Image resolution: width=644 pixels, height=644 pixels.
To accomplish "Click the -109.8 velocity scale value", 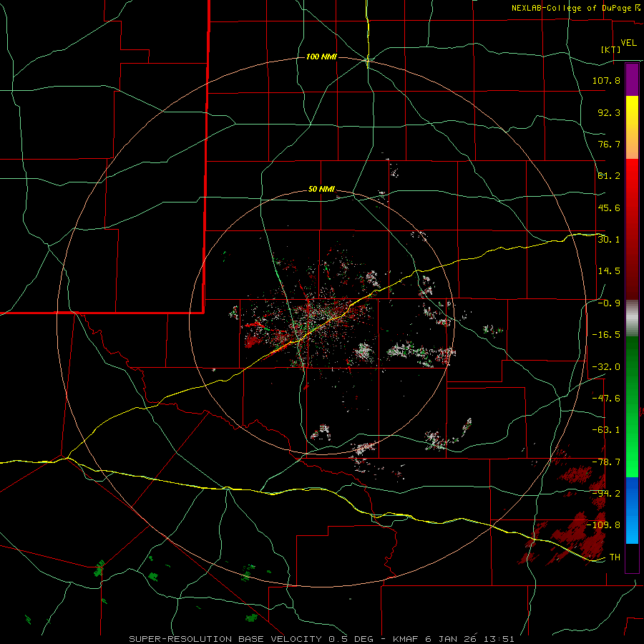I will (603, 525).
